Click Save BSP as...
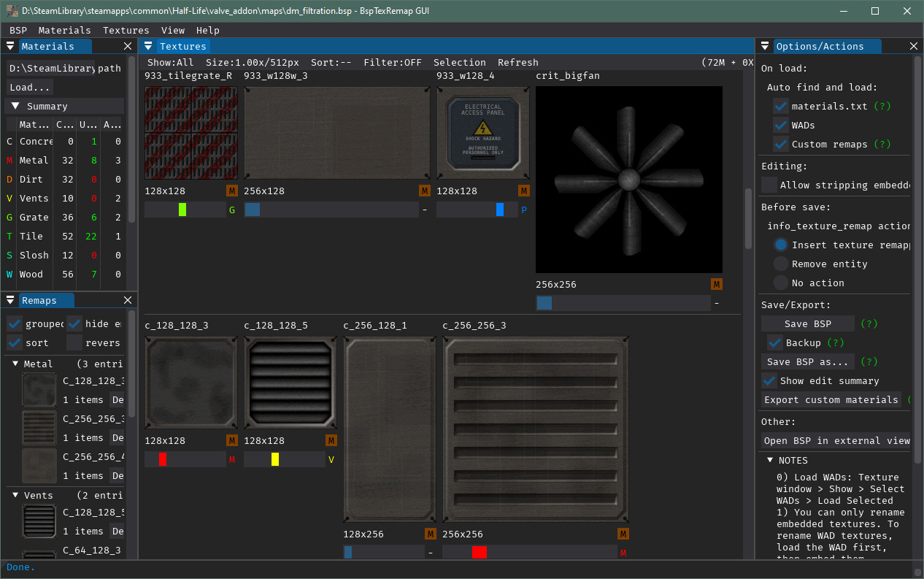 click(806, 361)
